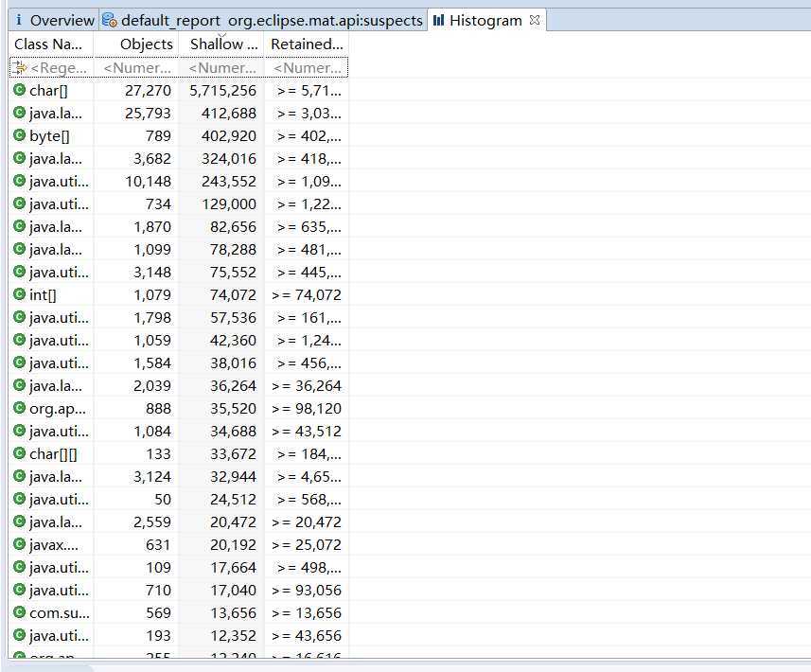
Task: Click the Overview tab info icon
Action: (x=19, y=20)
